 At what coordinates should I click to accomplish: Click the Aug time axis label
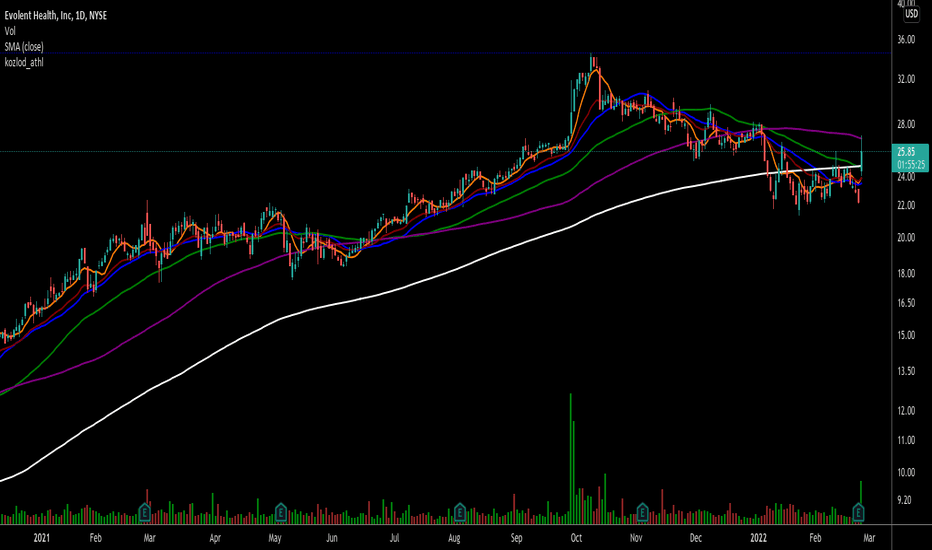[454, 538]
